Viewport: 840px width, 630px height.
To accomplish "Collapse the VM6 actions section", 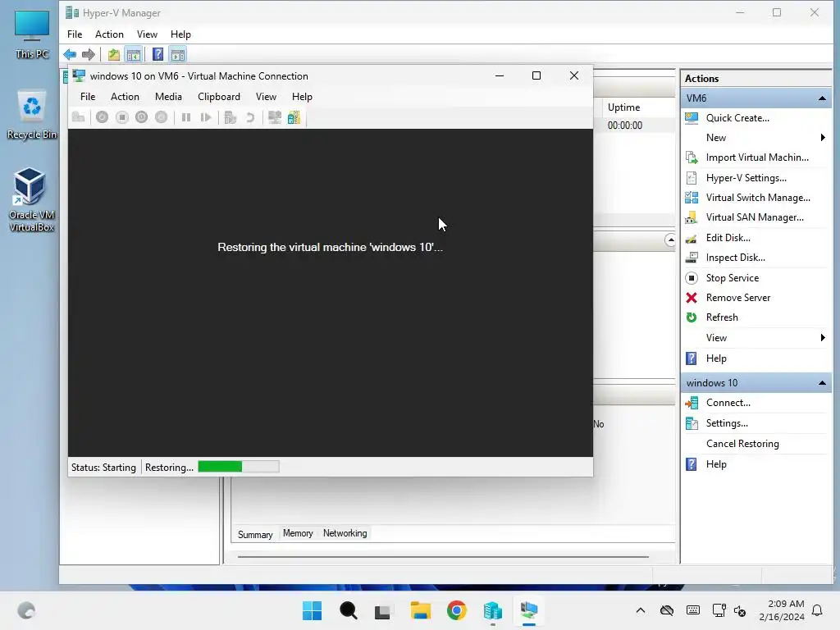I will tap(822, 98).
